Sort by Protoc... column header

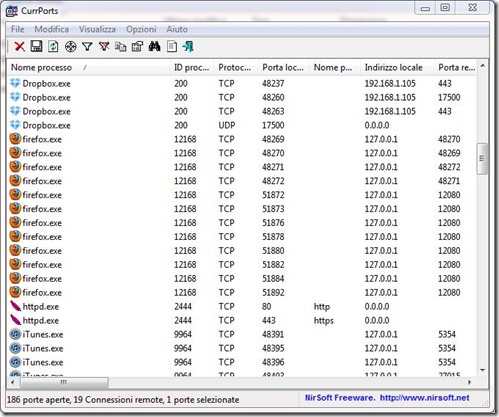point(235,67)
